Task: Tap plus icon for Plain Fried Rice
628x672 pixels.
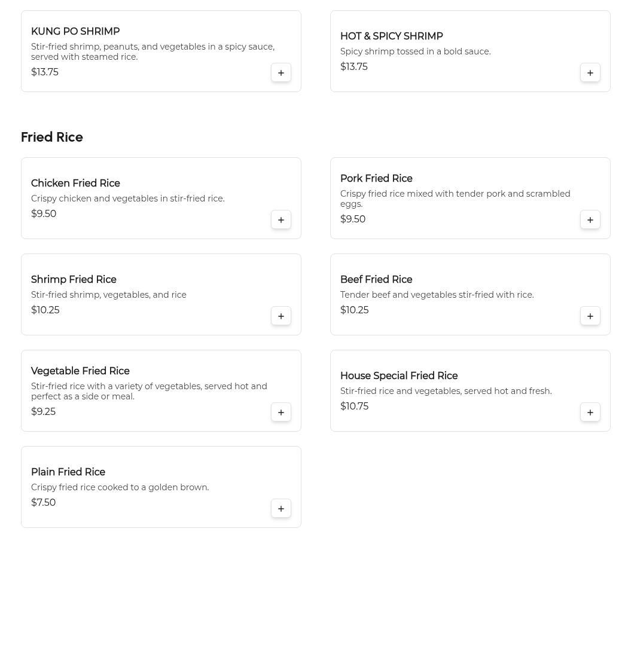Action: (x=281, y=509)
